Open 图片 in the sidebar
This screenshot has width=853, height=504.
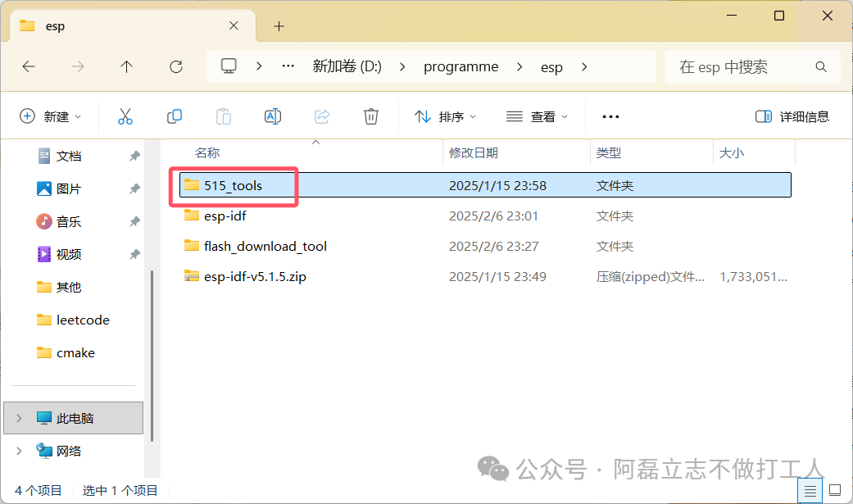69,188
